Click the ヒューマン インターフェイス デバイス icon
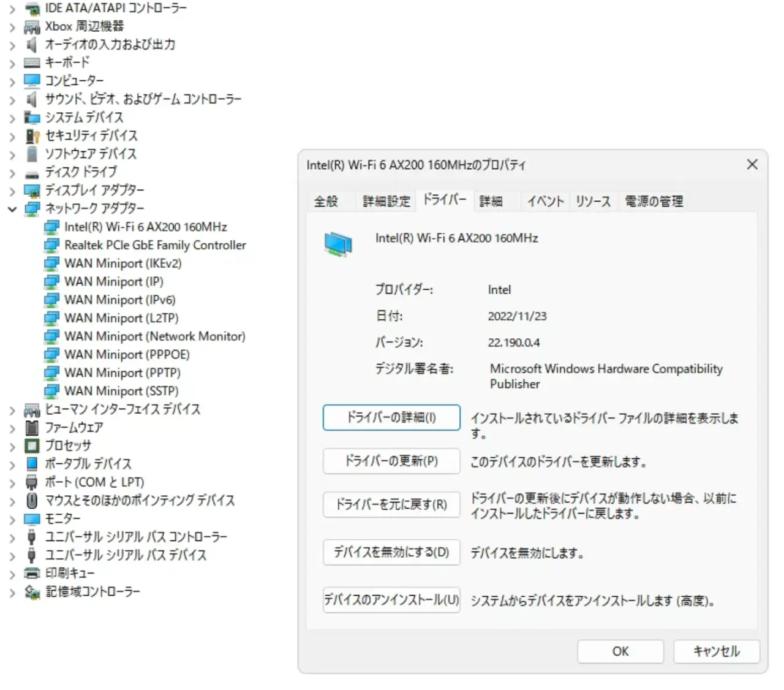784x690 pixels. tap(32, 409)
